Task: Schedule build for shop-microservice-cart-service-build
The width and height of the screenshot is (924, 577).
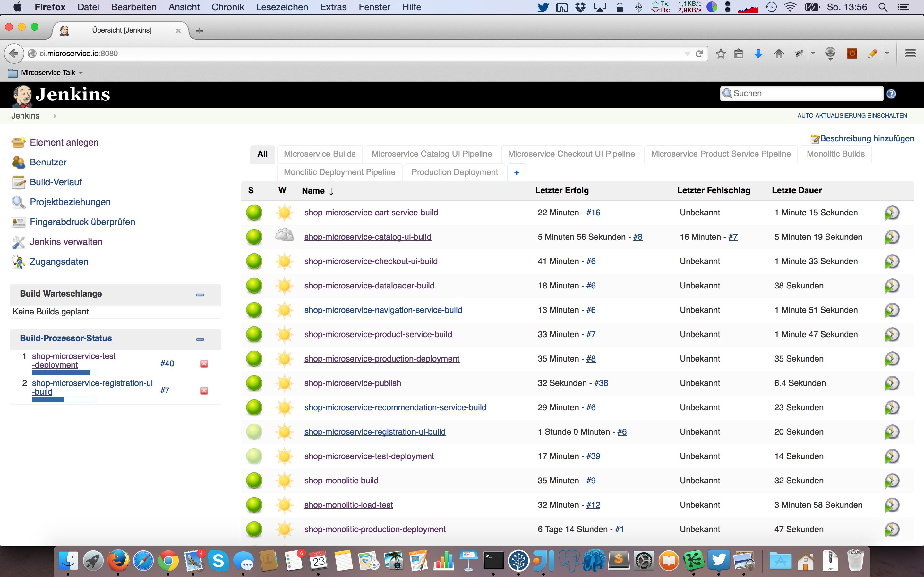Action: (892, 213)
